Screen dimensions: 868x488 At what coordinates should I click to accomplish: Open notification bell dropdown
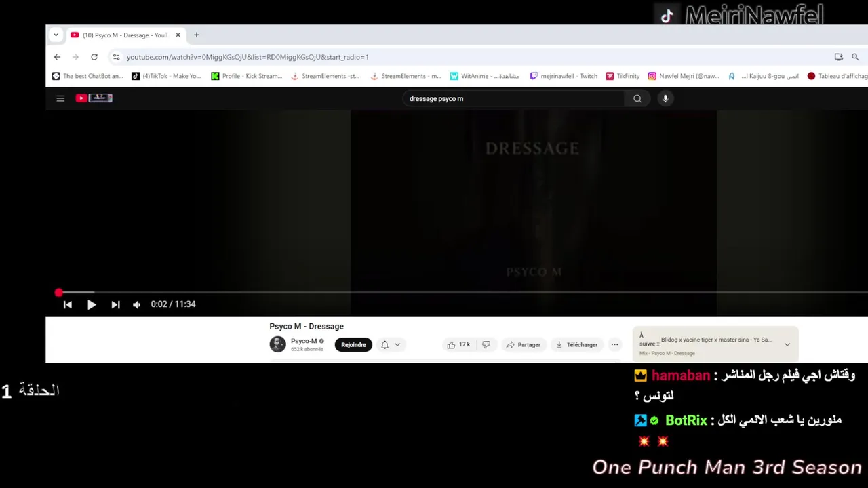pos(390,344)
